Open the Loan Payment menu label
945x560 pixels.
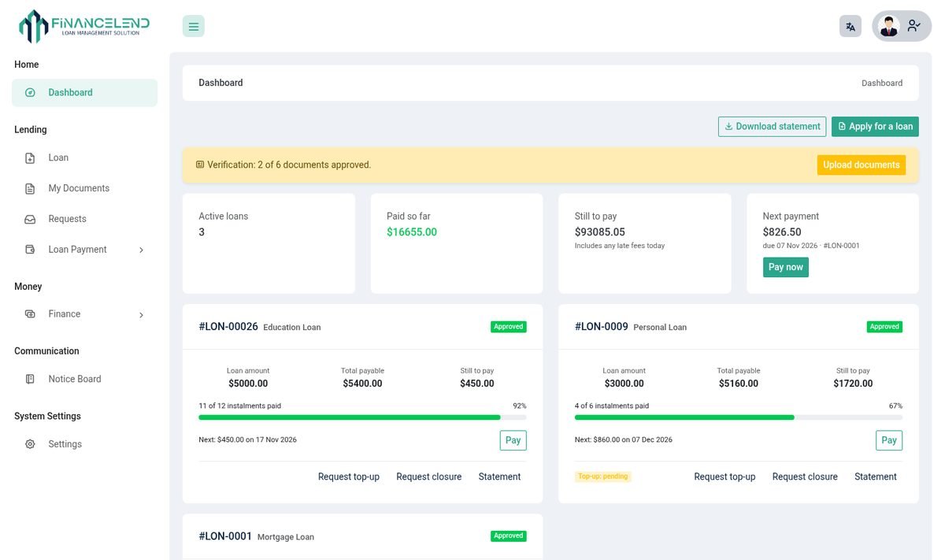[x=77, y=250]
